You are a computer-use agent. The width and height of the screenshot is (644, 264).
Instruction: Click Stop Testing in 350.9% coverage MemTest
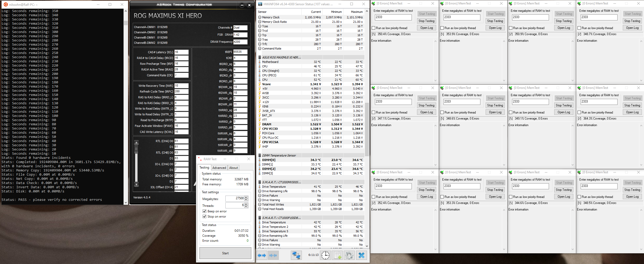coord(564,21)
